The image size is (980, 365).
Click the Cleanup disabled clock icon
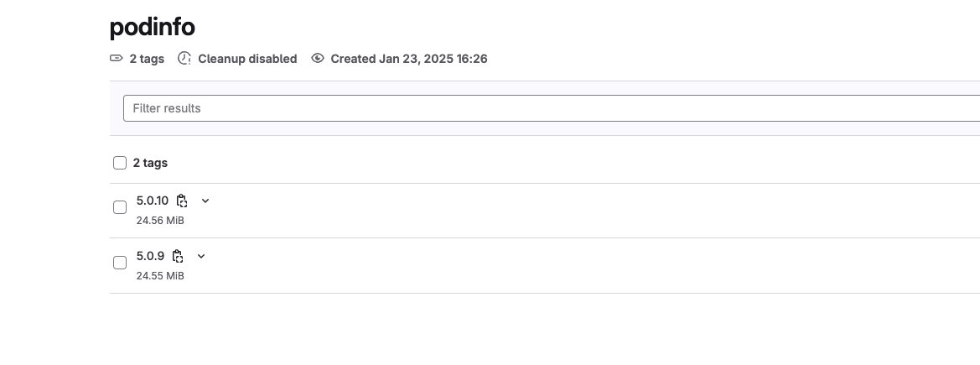coord(184,58)
